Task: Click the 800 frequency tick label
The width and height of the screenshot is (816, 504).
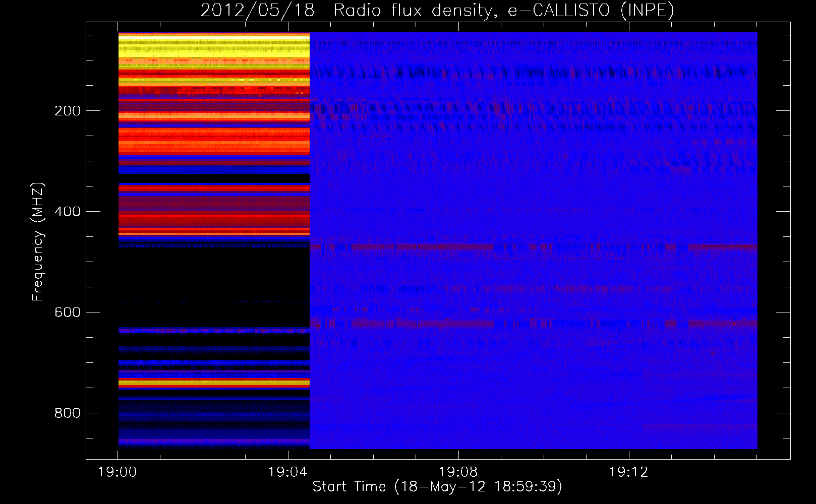Action: tap(68, 413)
